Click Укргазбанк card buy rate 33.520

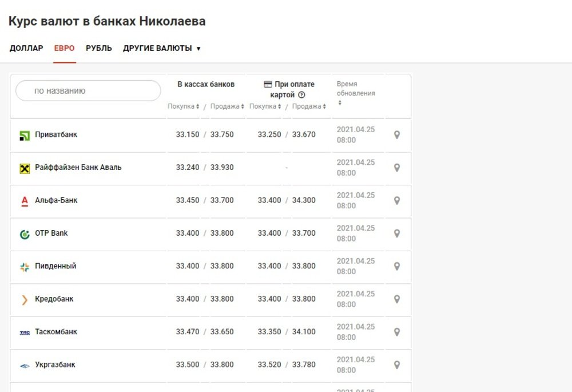click(x=269, y=365)
